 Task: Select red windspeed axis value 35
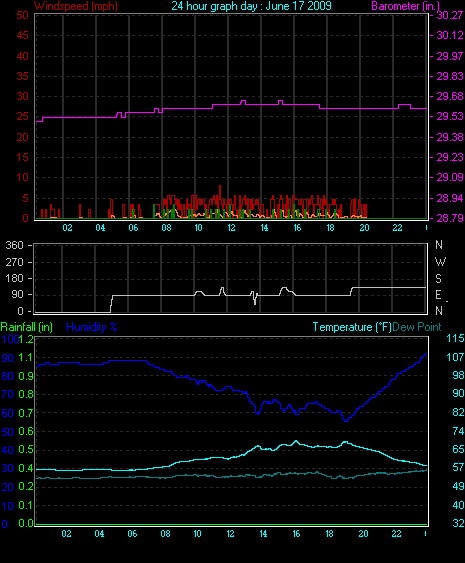pos(22,76)
